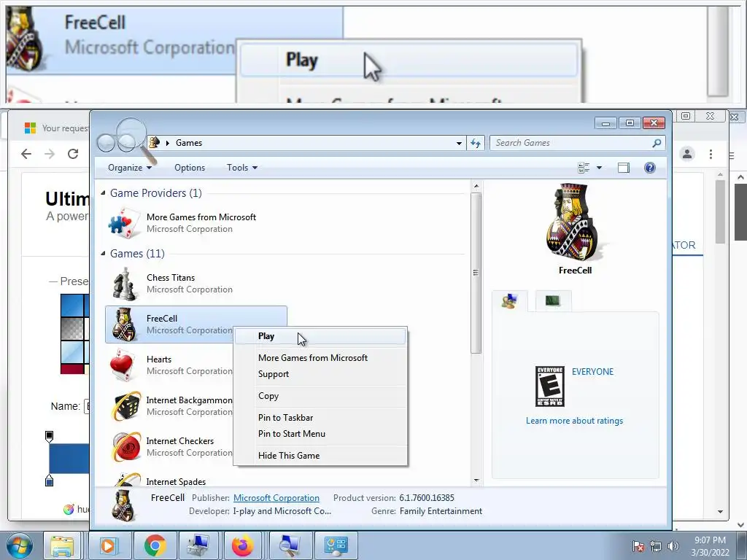
Task: Open the Organize dropdown menu
Action: (130, 168)
